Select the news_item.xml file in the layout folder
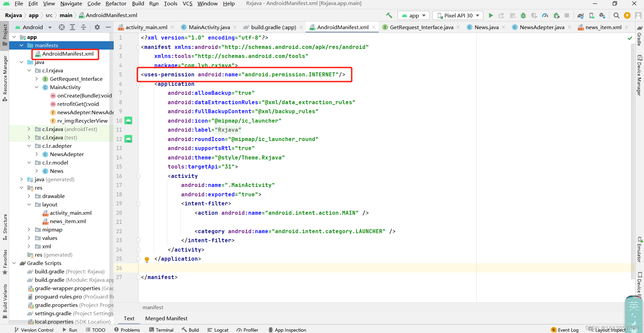The width and height of the screenshot is (644, 333). (x=68, y=221)
